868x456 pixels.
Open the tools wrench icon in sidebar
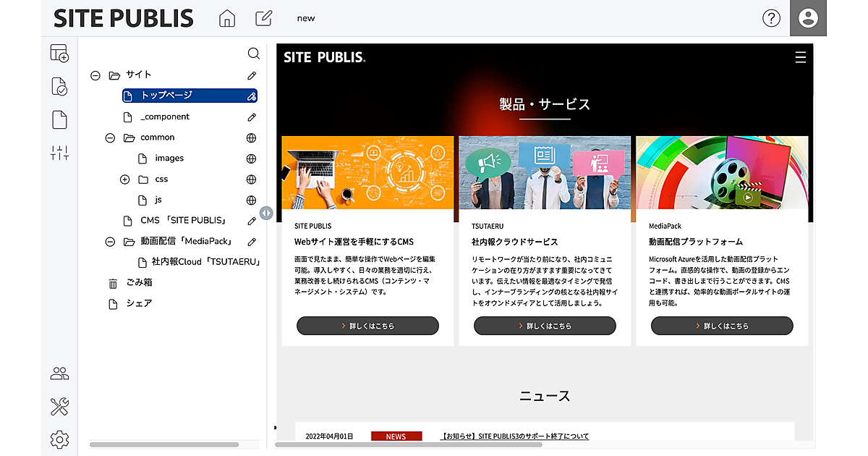(x=59, y=407)
